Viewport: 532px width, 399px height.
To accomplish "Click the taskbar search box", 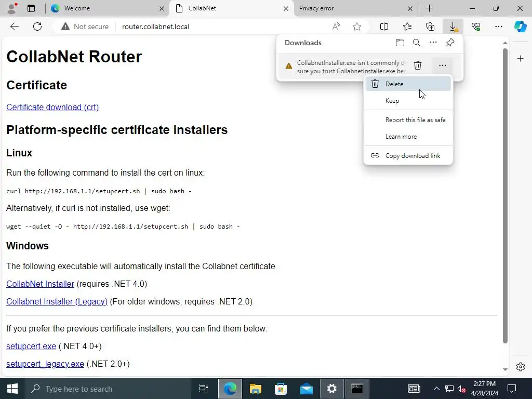I will 108,389.
